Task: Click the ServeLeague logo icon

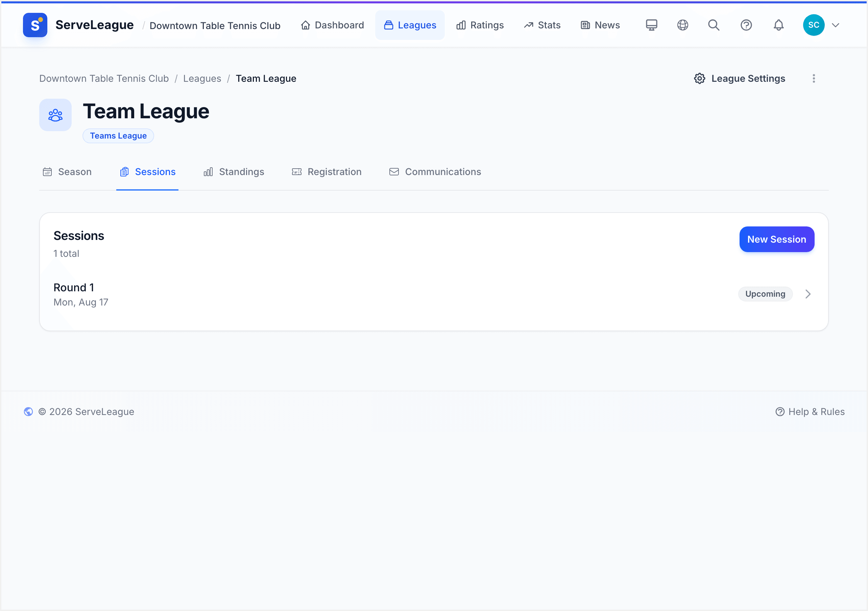Action: (x=35, y=25)
